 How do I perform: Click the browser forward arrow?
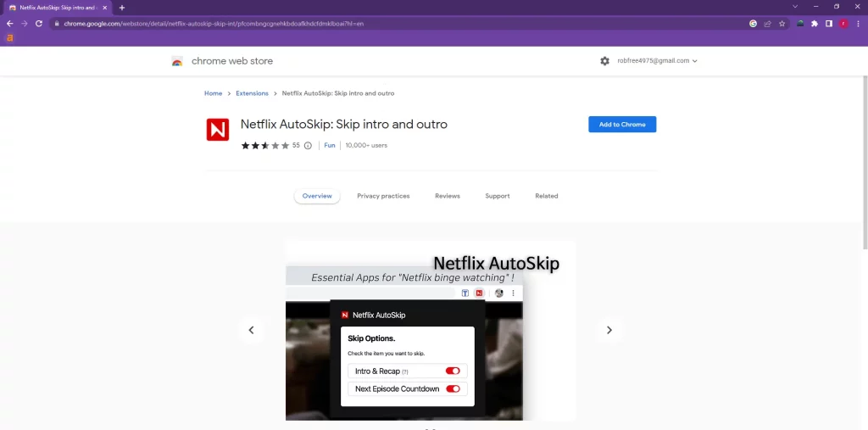[x=24, y=24]
